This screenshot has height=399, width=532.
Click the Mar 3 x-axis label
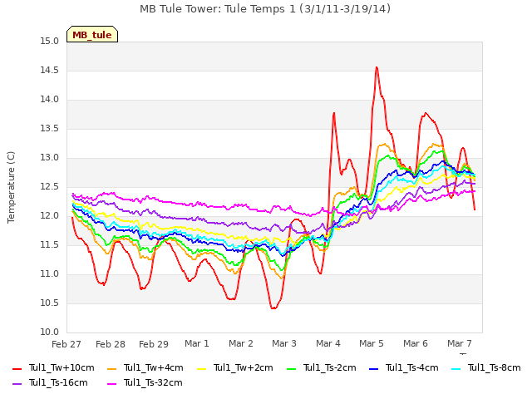[x=284, y=343]
